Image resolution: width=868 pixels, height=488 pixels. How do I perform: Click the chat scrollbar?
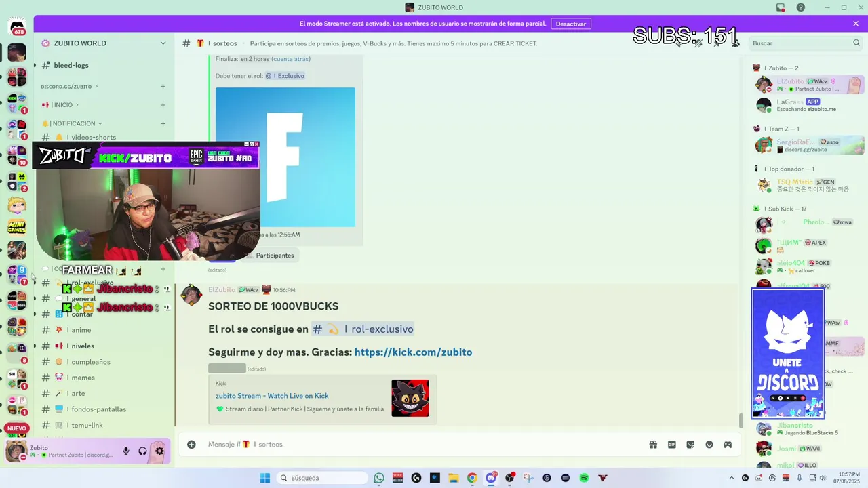(741, 420)
